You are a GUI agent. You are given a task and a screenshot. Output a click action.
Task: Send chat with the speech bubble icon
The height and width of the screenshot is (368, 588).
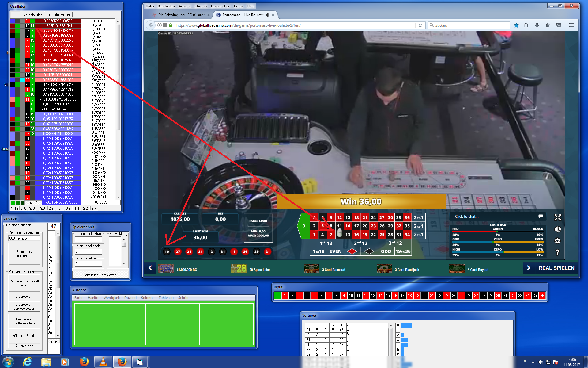541,217
